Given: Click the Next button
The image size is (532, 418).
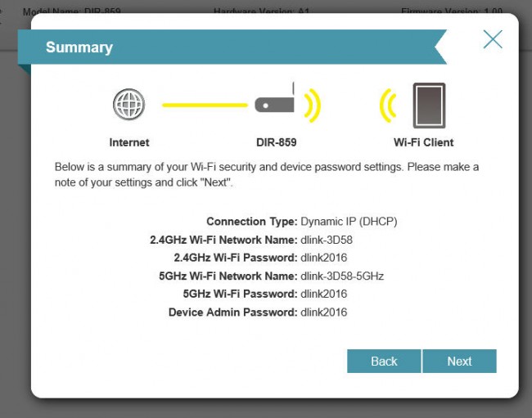Looking at the screenshot, I should [459, 361].
